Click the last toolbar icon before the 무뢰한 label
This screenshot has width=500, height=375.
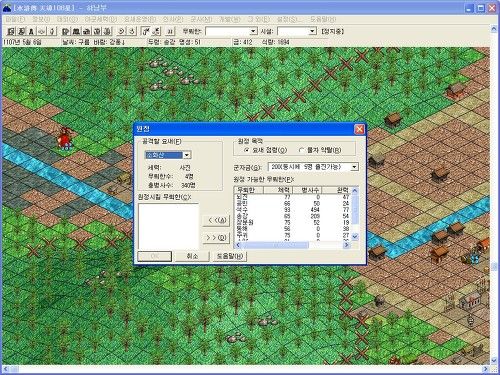click(x=170, y=31)
